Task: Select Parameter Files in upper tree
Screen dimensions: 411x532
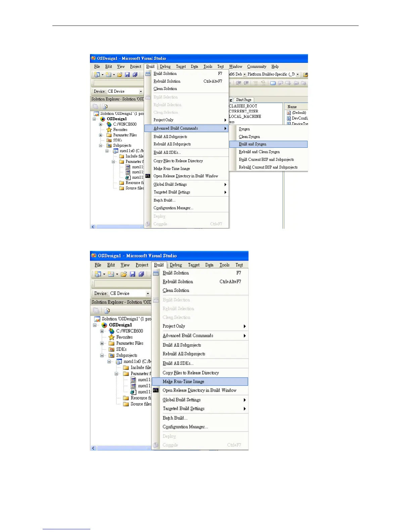Action: pyautogui.click(x=125, y=135)
